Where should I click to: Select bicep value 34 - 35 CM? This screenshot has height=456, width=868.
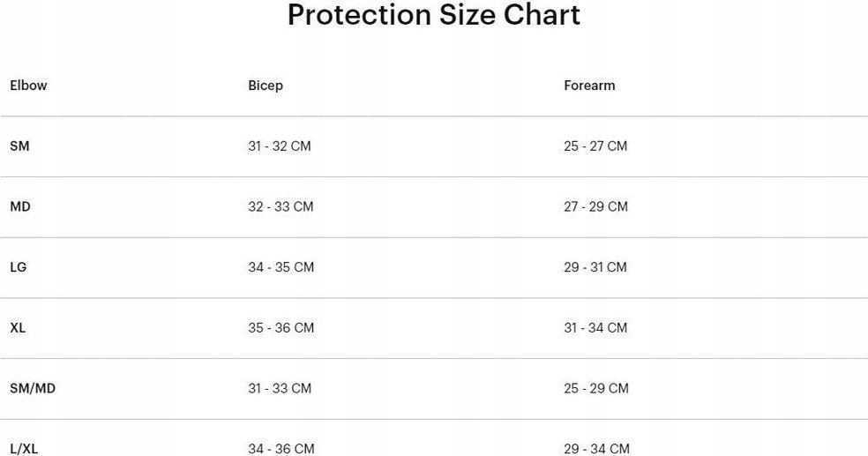click(x=281, y=266)
